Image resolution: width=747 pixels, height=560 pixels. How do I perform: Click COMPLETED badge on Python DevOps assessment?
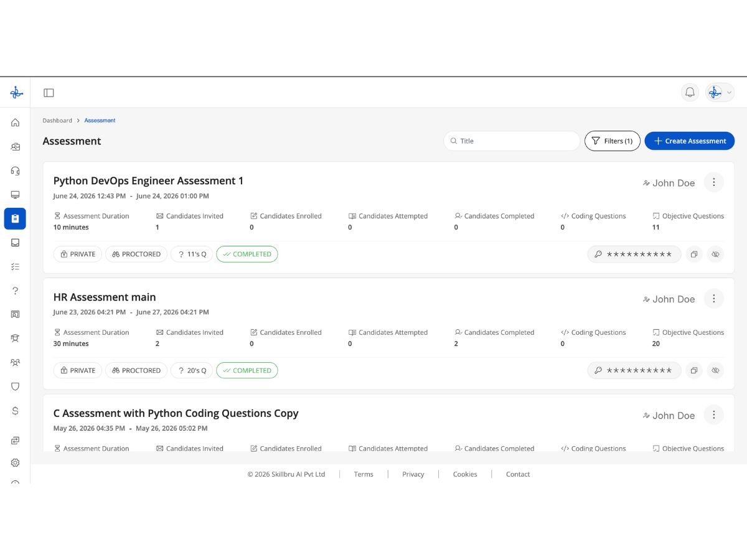tap(247, 254)
